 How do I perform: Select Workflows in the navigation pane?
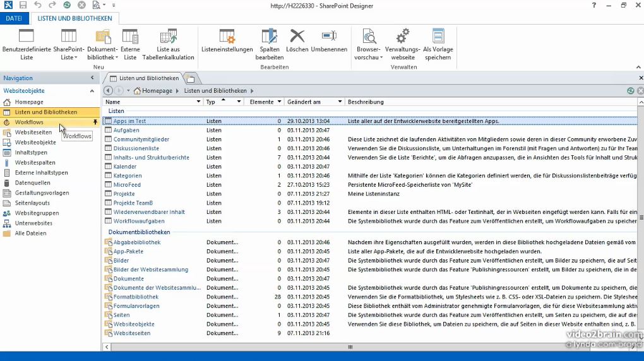[x=29, y=122]
